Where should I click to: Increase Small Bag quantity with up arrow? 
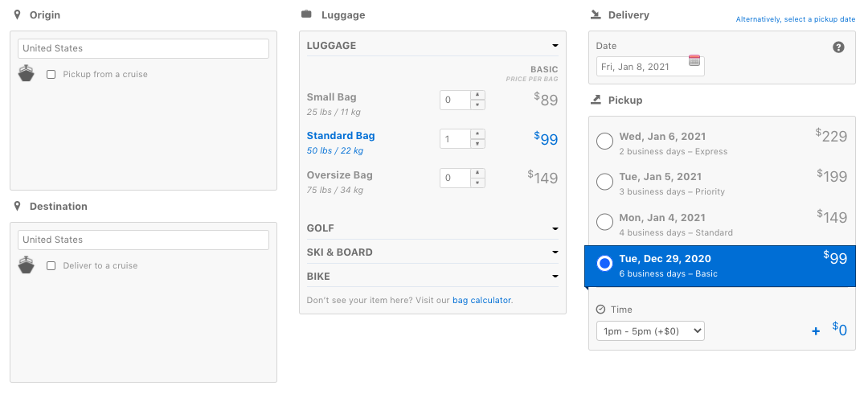click(477, 95)
